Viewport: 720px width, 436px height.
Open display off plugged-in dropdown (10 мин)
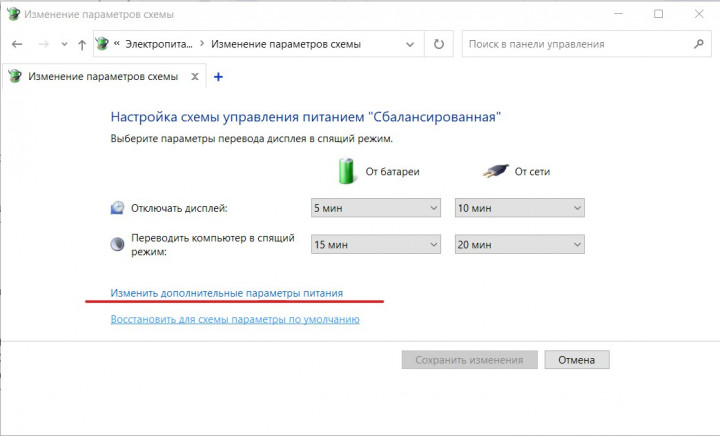[519, 208]
